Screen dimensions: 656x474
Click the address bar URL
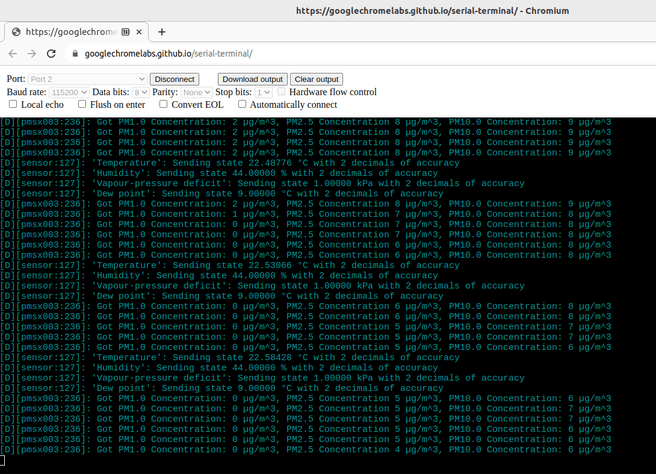(x=169, y=54)
